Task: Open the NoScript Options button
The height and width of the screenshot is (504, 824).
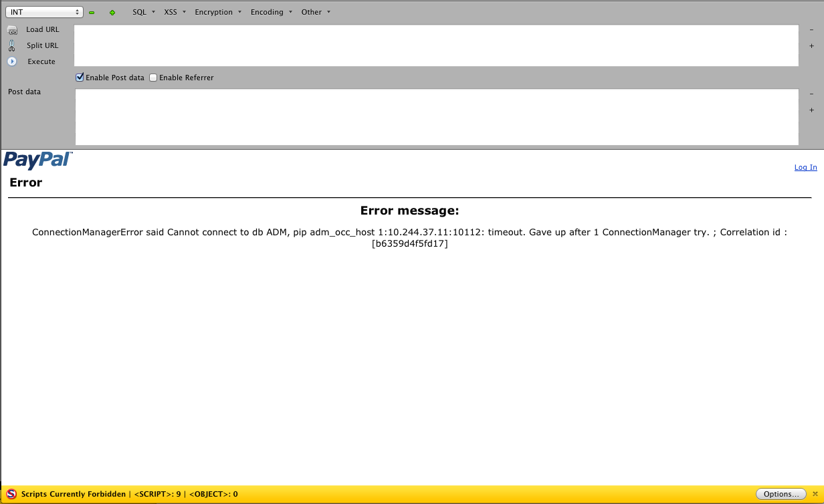Action: (781, 494)
